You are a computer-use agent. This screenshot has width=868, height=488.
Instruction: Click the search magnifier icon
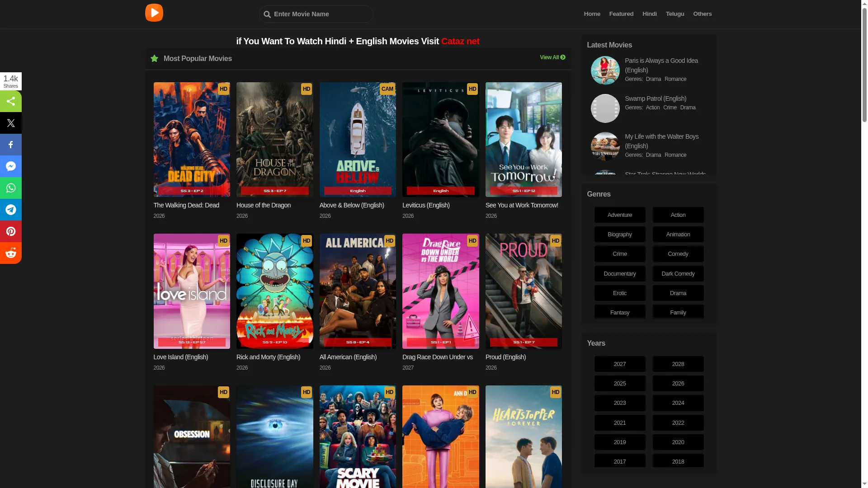point(267,14)
